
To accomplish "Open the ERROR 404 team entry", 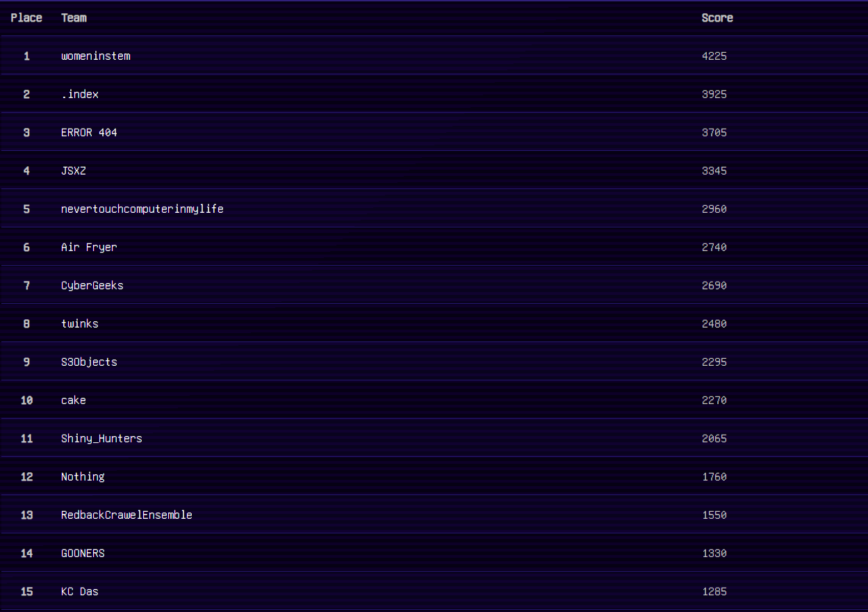I will click(89, 132).
